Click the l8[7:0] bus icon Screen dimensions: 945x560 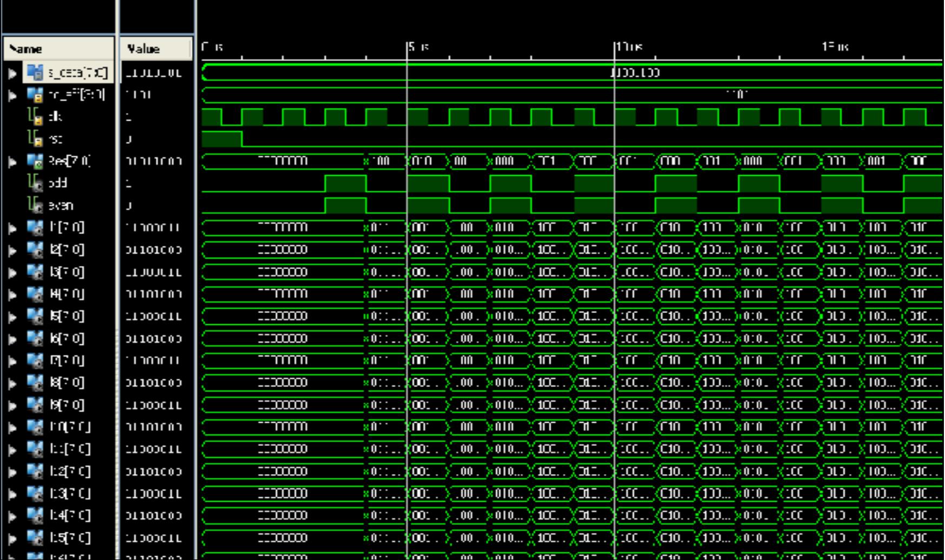[35, 383]
